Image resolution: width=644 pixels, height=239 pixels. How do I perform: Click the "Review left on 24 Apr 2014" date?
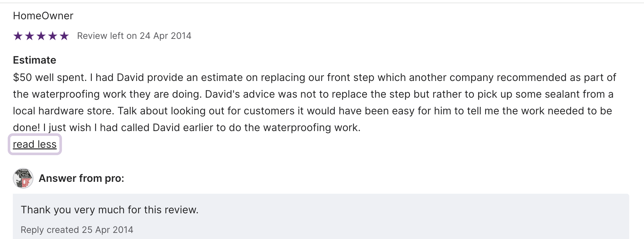coord(134,36)
